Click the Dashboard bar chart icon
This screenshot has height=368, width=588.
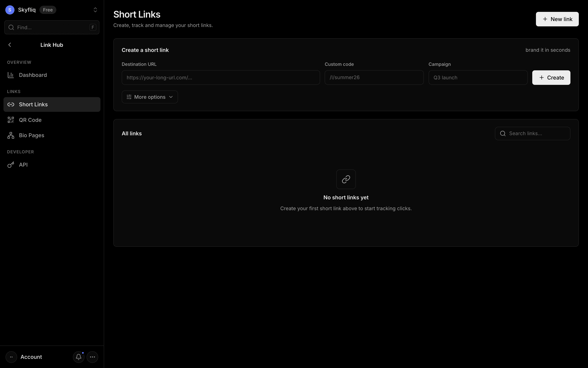point(11,75)
